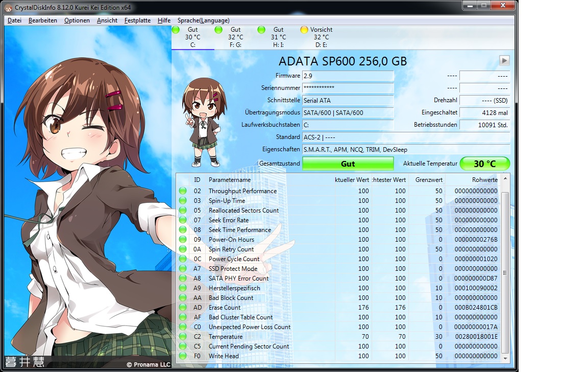
Task: Click status dot for Herstellerspezifisch row
Action: pyautogui.click(x=183, y=288)
